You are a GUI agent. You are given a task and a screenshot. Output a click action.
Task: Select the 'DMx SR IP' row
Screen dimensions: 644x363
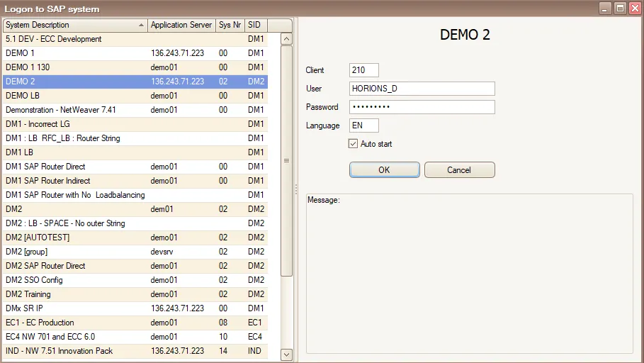(135, 308)
